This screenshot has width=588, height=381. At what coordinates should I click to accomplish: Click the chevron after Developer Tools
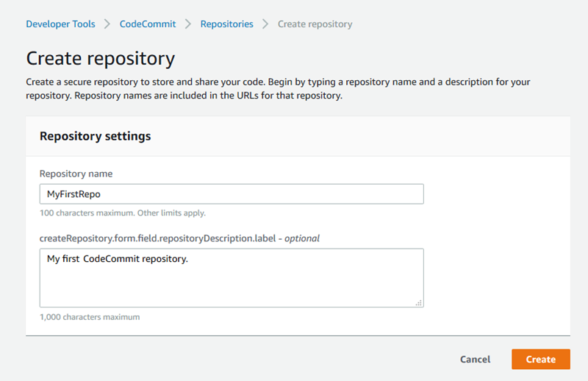click(107, 24)
